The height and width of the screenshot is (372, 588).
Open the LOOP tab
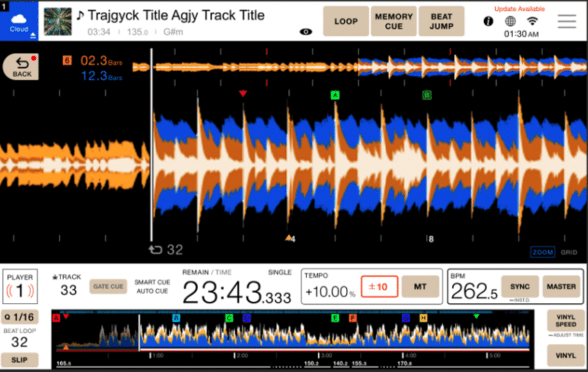coord(346,21)
